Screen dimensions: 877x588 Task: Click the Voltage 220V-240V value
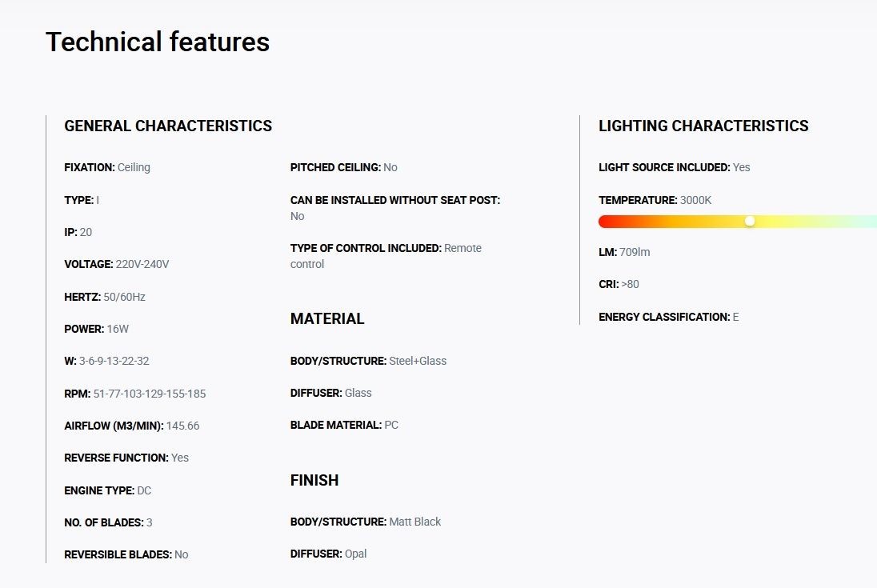coord(142,264)
